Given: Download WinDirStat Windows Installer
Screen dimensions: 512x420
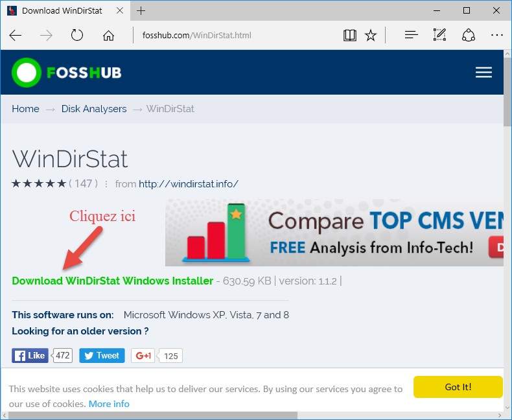Looking at the screenshot, I should pos(113,281).
